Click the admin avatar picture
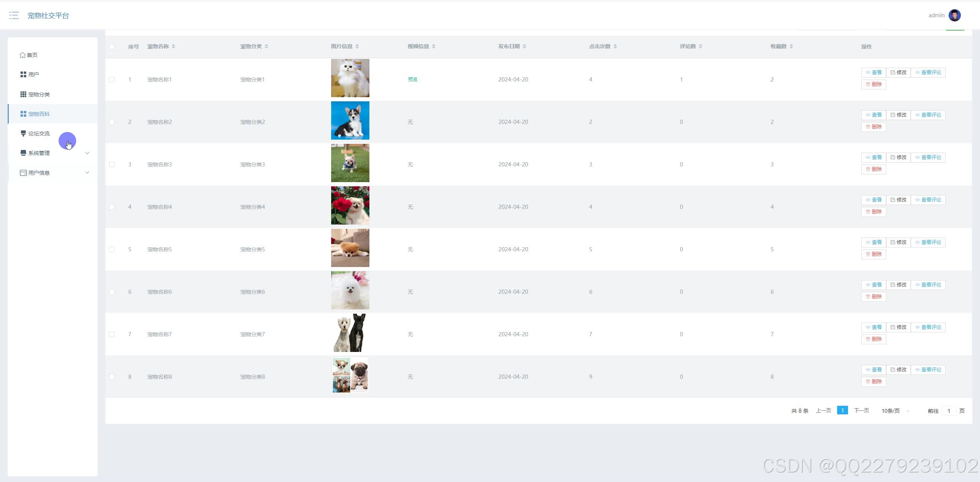 (x=954, y=15)
